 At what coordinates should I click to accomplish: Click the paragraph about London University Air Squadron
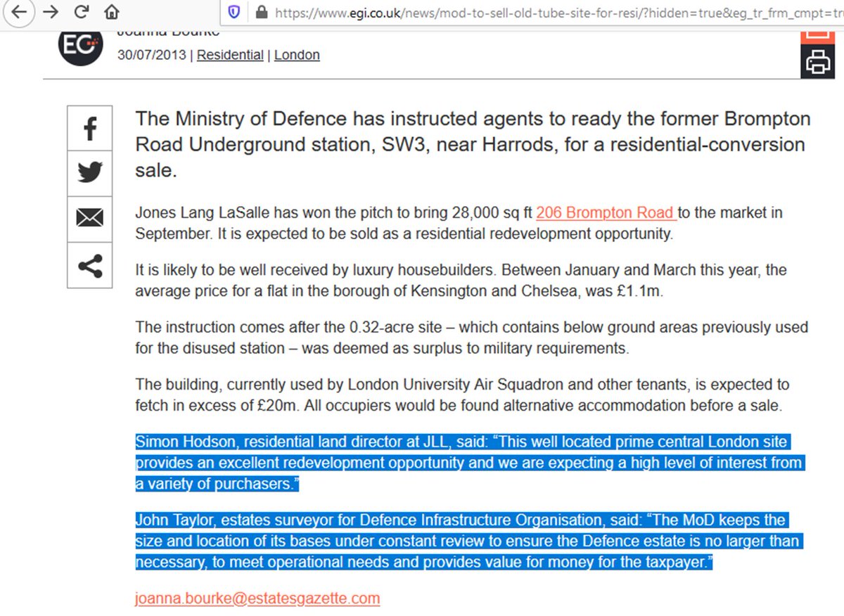(462, 395)
